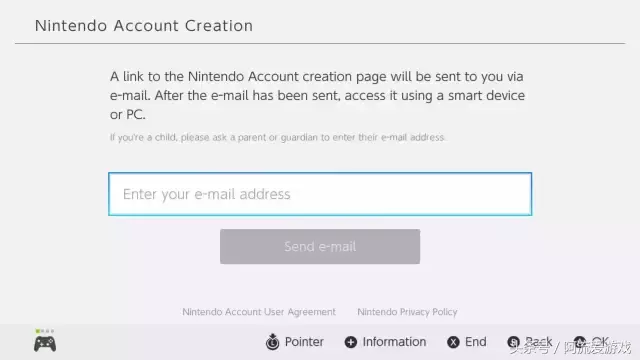Focus the e-mail address input field
This screenshot has height=360, width=640.
tap(320, 194)
